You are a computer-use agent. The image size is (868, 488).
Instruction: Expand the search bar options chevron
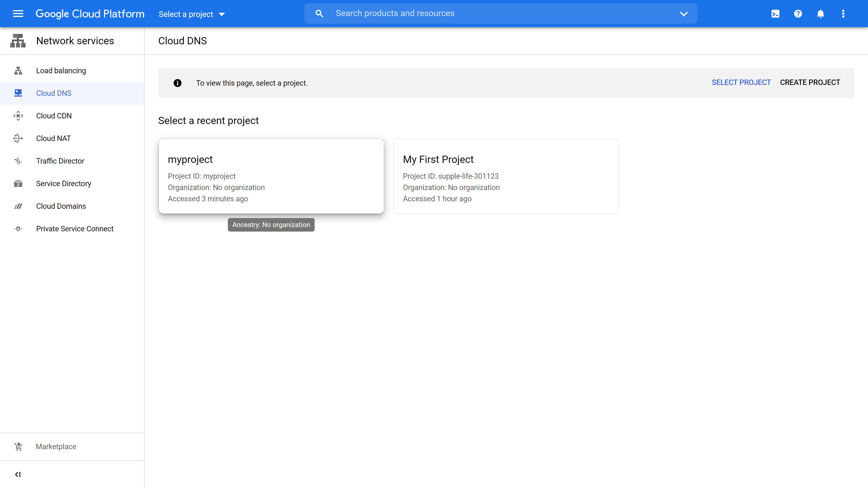pyautogui.click(x=683, y=14)
